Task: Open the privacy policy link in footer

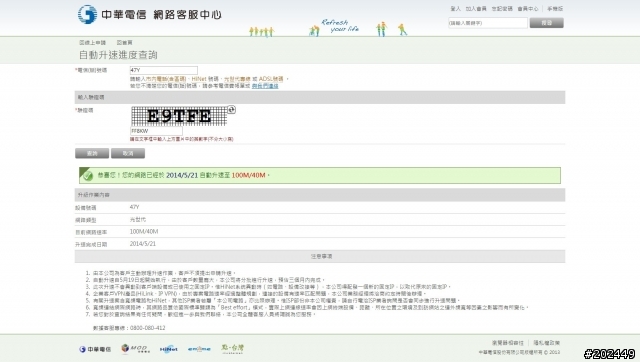Action: click(547, 343)
